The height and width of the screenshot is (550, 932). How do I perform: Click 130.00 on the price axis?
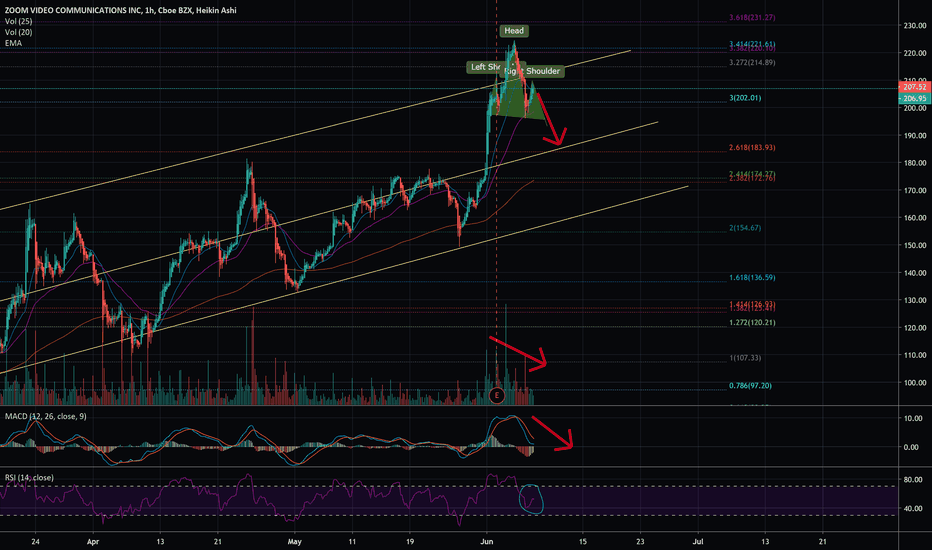[x=915, y=300]
